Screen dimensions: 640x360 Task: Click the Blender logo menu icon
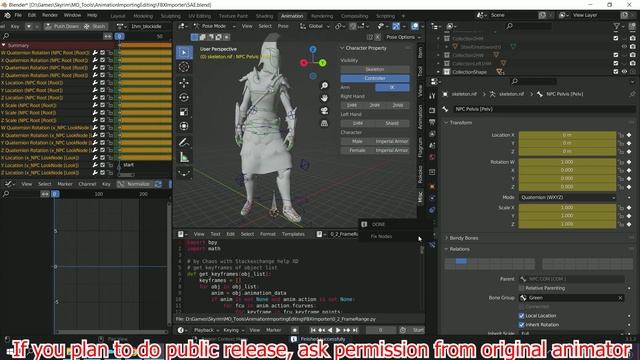tap(7, 16)
